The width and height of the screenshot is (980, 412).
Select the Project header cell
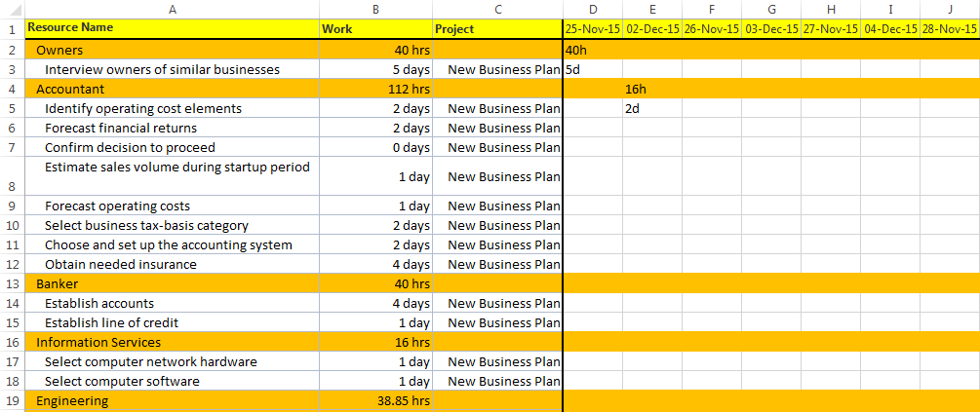coord(497,28)
